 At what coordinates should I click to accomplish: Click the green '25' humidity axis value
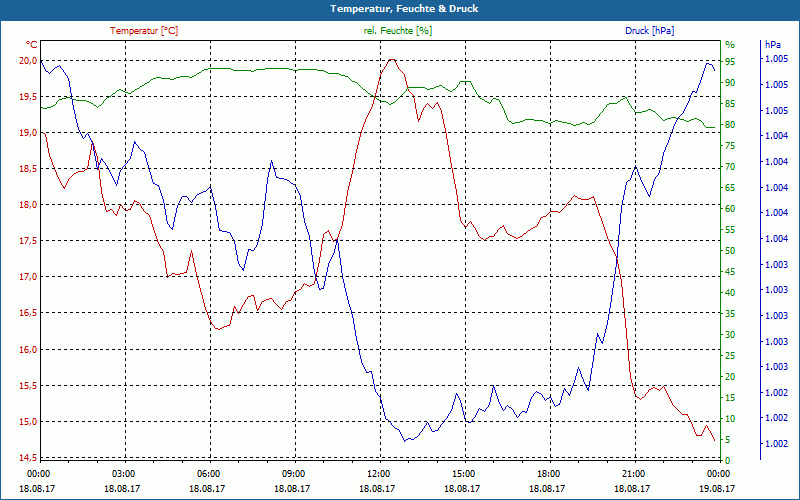(x=730, y=356)
